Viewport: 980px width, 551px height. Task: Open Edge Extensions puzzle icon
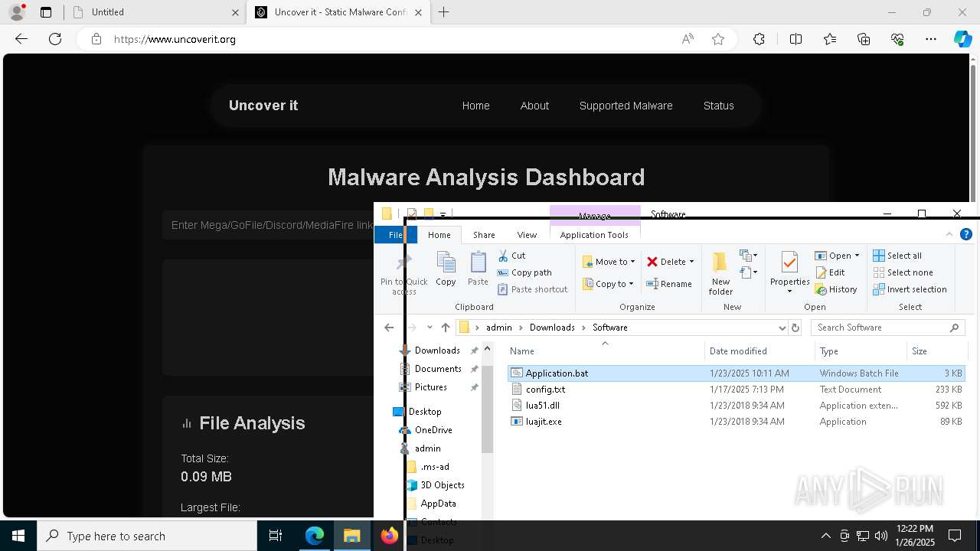click(x=759, y=39)
